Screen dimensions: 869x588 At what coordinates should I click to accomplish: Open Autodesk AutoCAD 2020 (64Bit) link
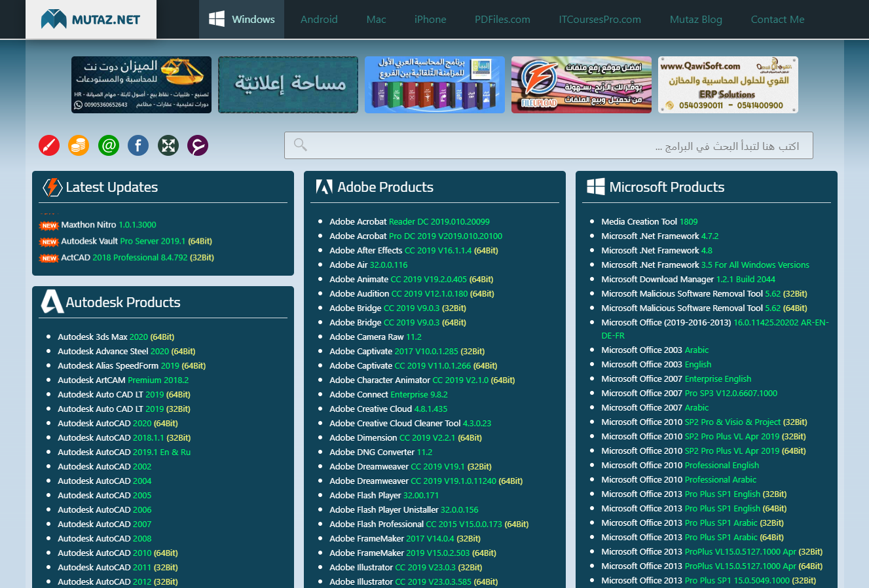point(118,423)
